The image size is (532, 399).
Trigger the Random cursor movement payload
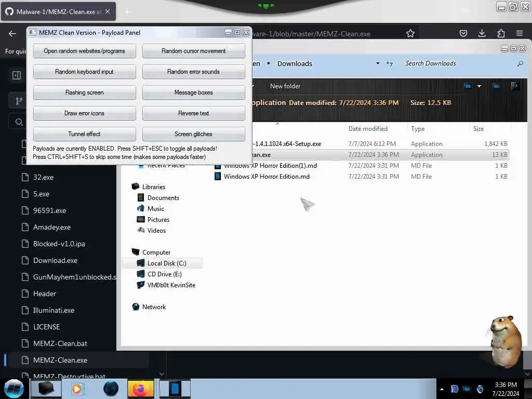[x=193, y=51]
